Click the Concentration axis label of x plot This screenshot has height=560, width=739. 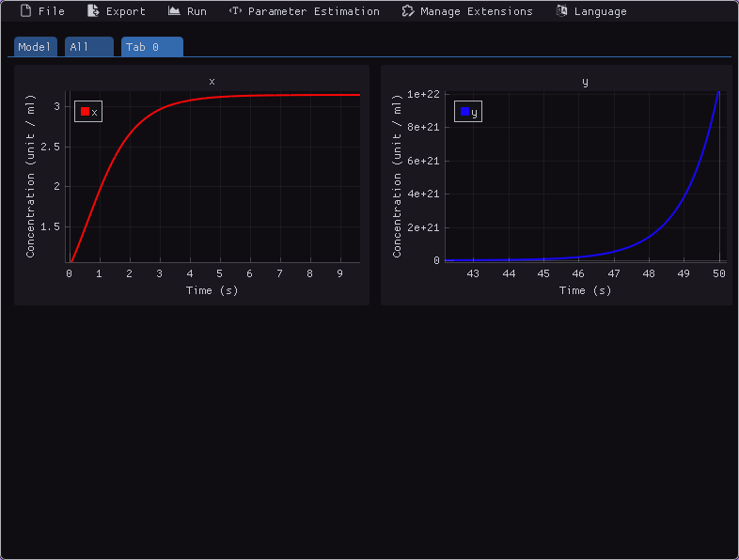30,176
